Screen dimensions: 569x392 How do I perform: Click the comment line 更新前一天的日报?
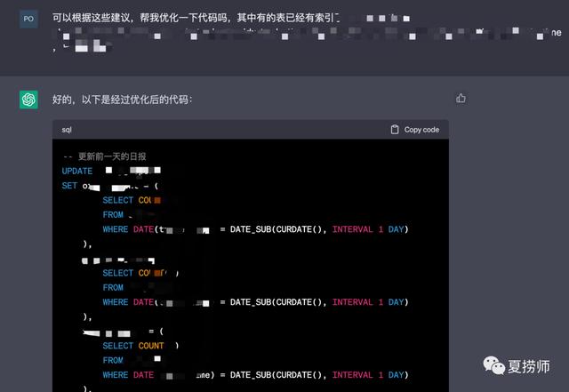[105, 156]
